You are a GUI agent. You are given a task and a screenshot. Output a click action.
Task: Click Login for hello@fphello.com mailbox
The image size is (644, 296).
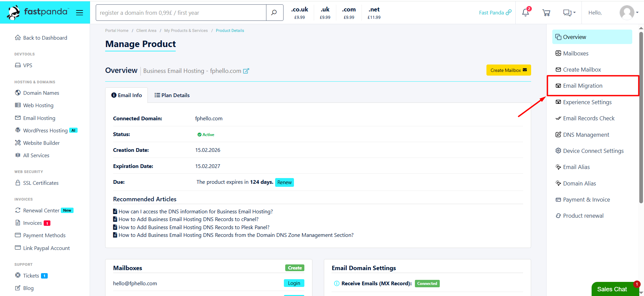294,283
